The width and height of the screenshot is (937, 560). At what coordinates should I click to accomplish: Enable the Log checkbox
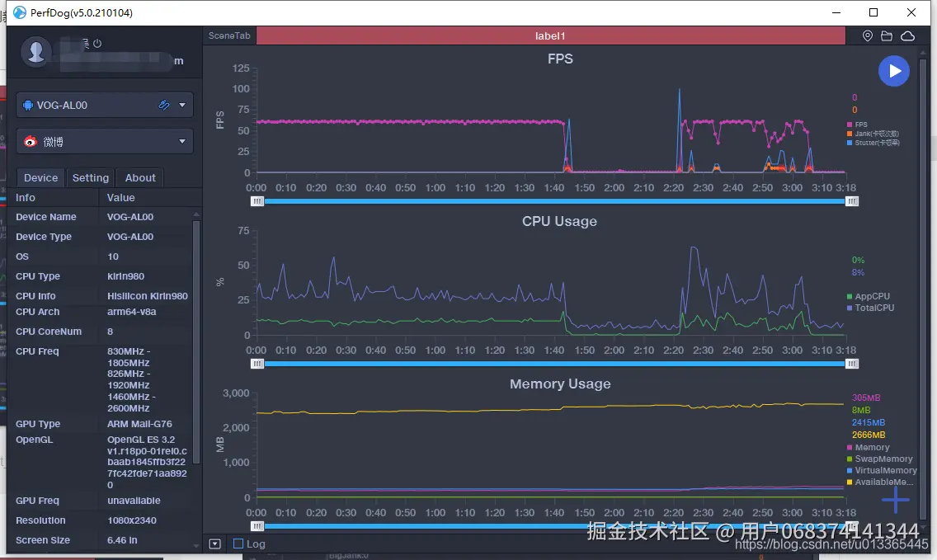[x=238, y=544]
